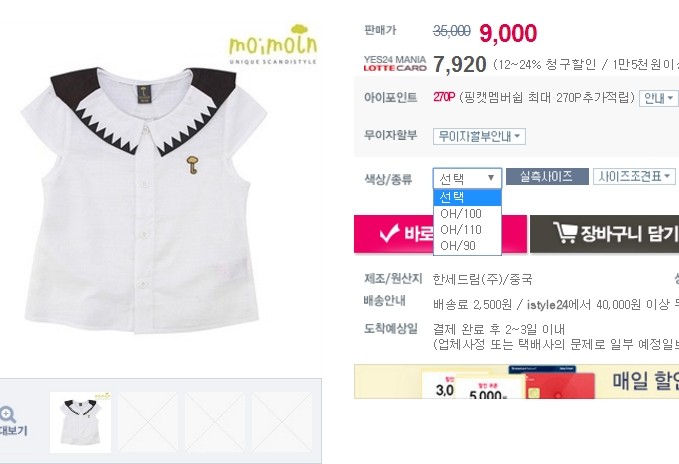Click the magnifier zoom icon below the product image

click(x=7, y=415)
